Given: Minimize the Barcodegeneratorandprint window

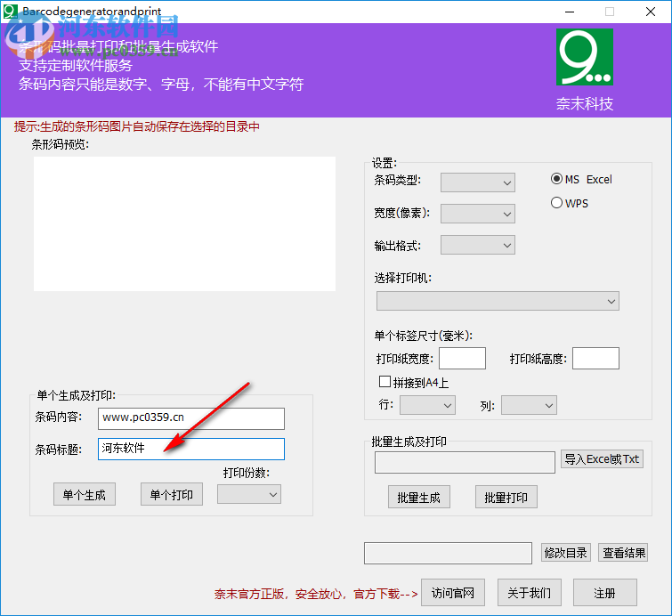Looking at the screenshot, I should click(570, 12).
